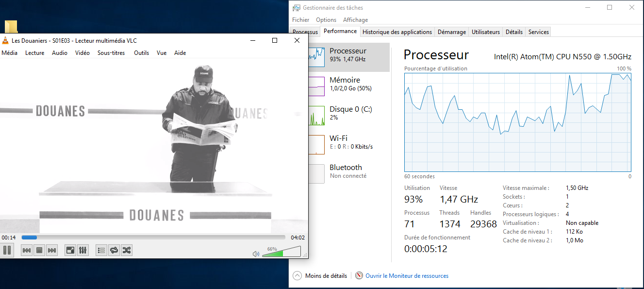Open Ouvrir le Moniteur de ressources link
Screen dimensions: 644x289
[x=407, y=276]
